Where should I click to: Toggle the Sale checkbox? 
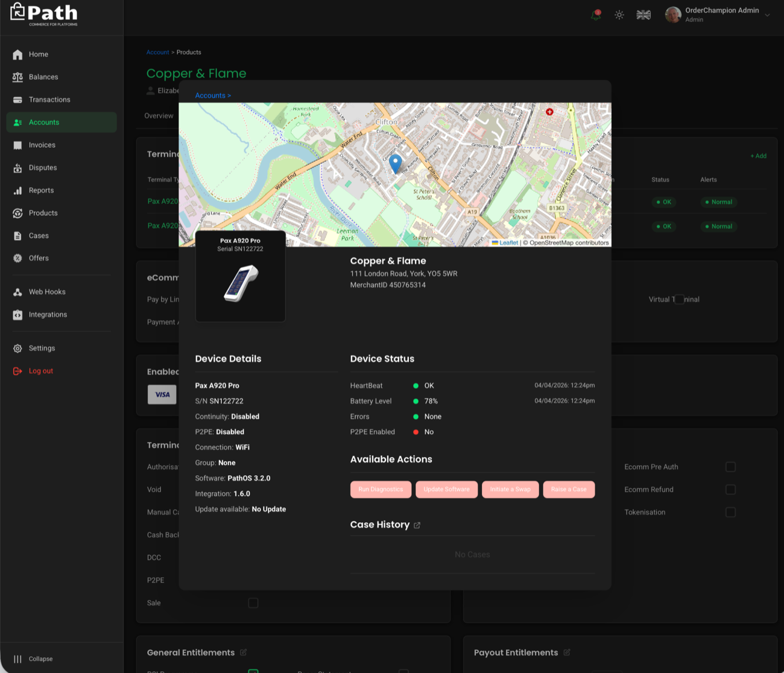pyautogui.click(x=253, y=603)
